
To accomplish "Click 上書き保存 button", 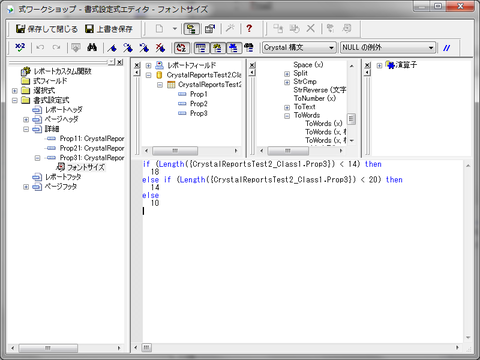I will coord(109,29).
